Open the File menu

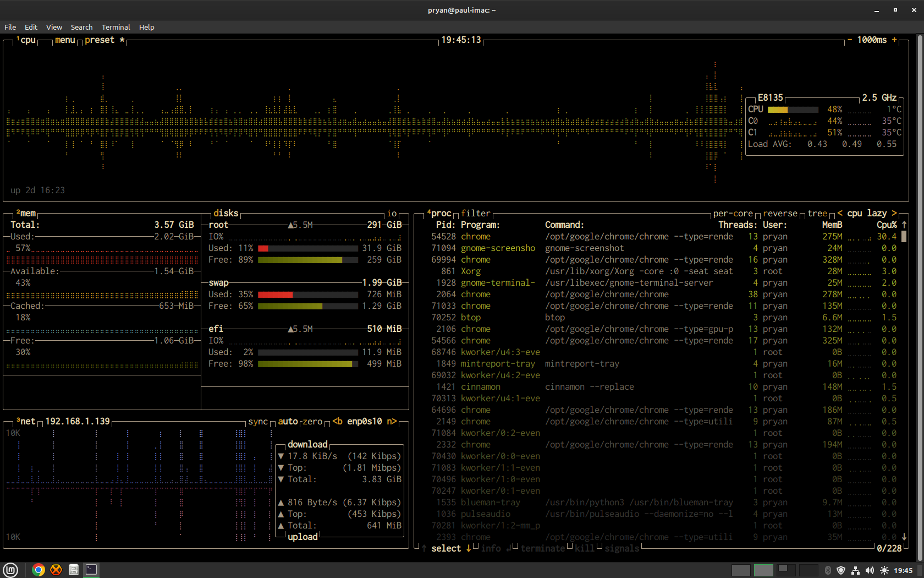[x=10, y=27]
